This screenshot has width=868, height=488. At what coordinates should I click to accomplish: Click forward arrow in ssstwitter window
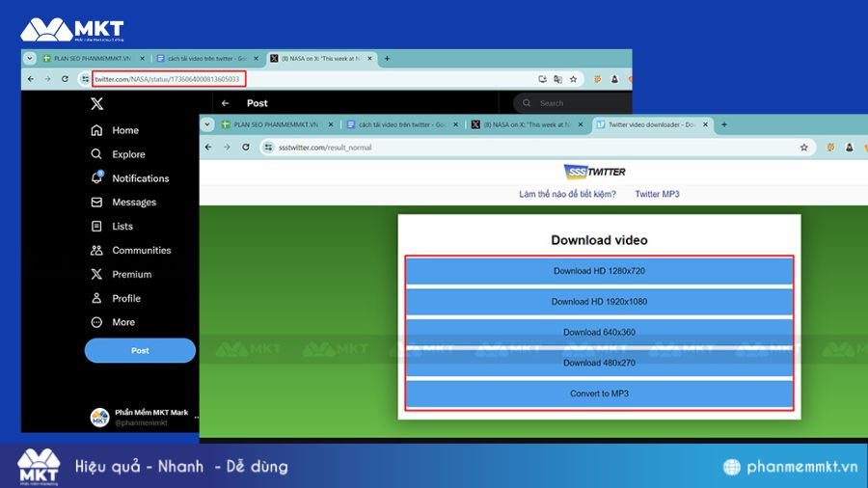coord(227,148)
